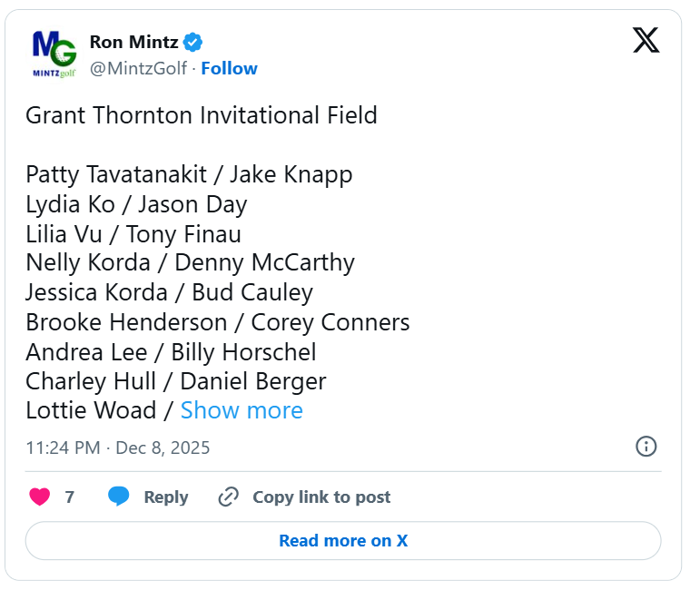
Task: Click the blue verified badge
Action: 193,42
